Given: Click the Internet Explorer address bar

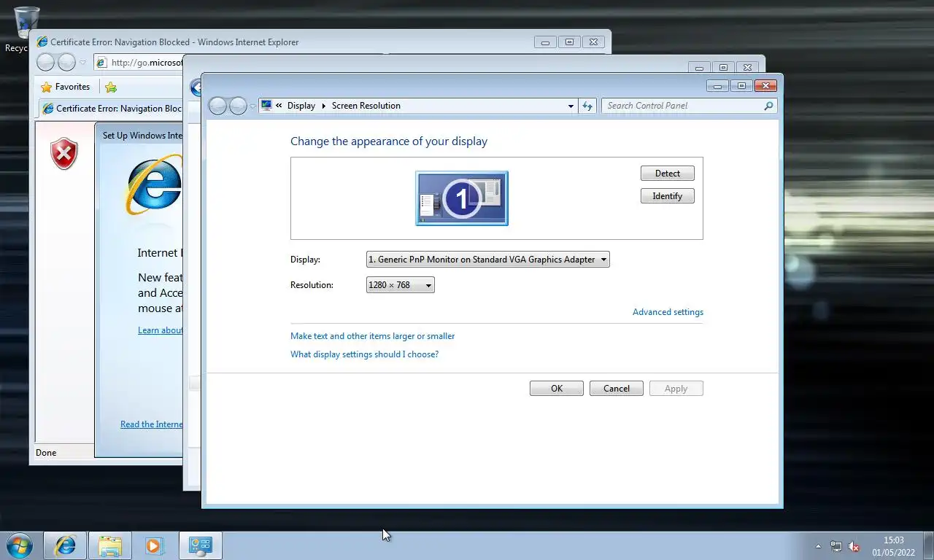Looking at the screenshot, I should [x=139, y=63].
